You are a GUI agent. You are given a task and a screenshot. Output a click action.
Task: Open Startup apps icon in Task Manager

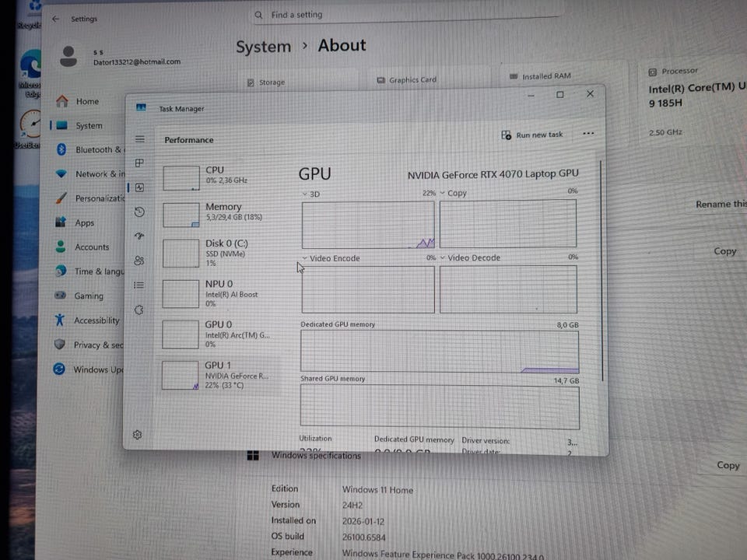[139, 236]
